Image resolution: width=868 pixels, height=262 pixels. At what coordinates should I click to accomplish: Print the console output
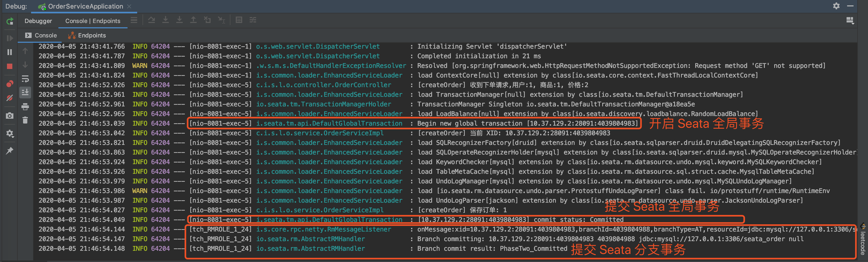[25, 107]
